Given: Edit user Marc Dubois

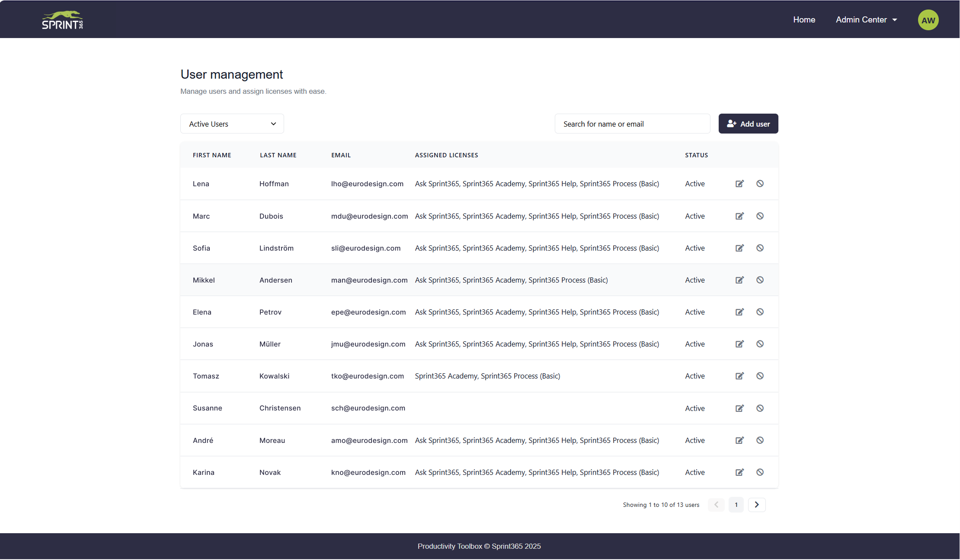Looking at the screenshot, I should pos(739,216).
